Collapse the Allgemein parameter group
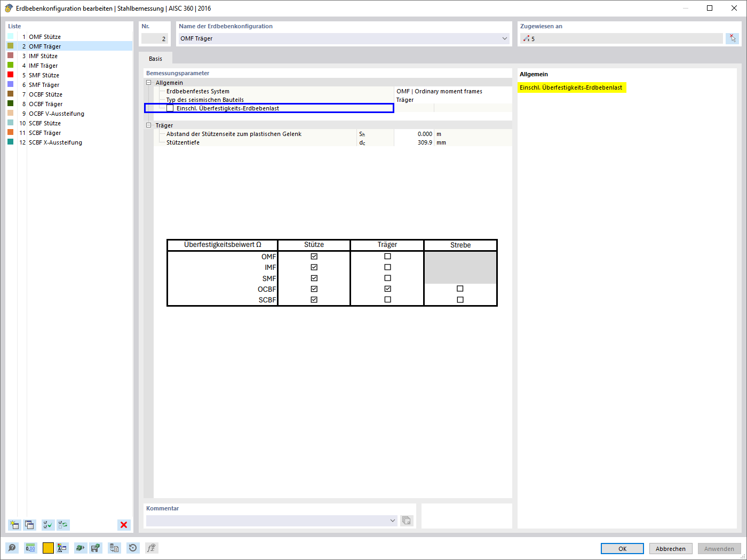The height and width of the screenshot is (560, 747). (149, 83)
